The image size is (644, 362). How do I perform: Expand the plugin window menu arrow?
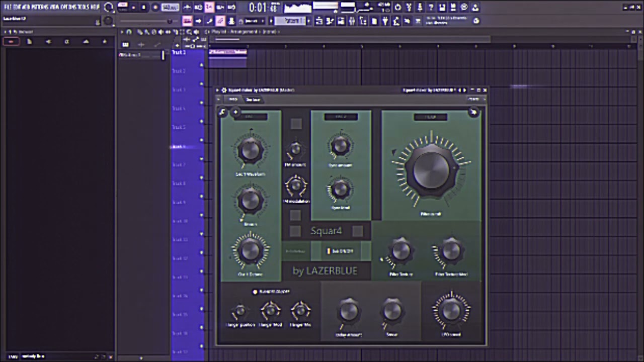pyautogui.click(x=217, y=90)
